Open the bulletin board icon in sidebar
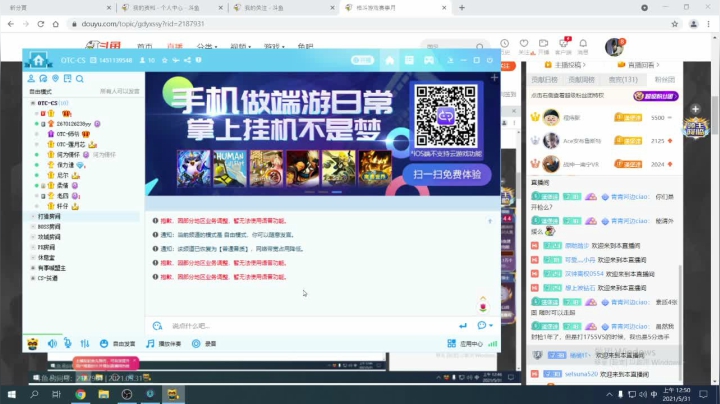 click(x=68, y=79)
